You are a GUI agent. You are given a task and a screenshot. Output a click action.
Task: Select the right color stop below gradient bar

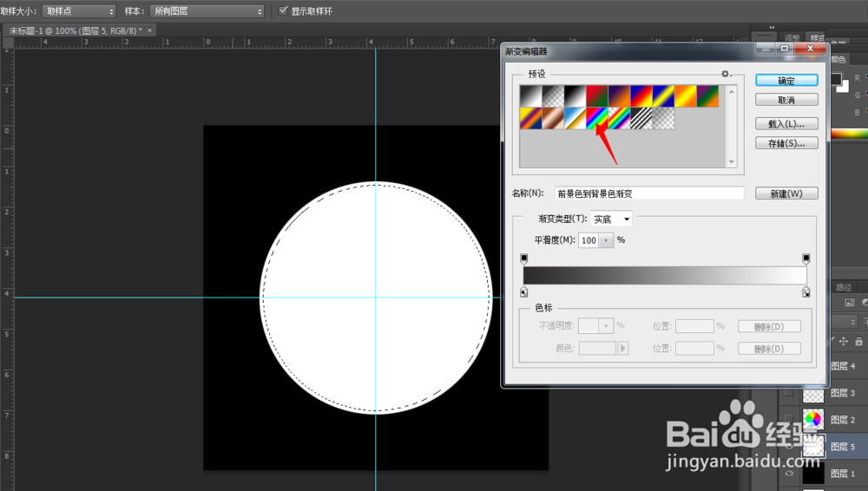click(806, 291)
